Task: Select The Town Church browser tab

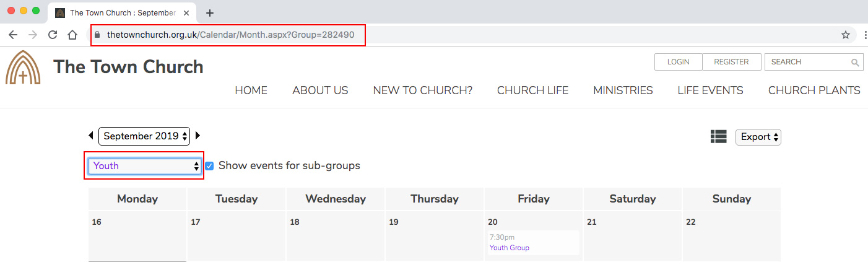Action: 122,13
